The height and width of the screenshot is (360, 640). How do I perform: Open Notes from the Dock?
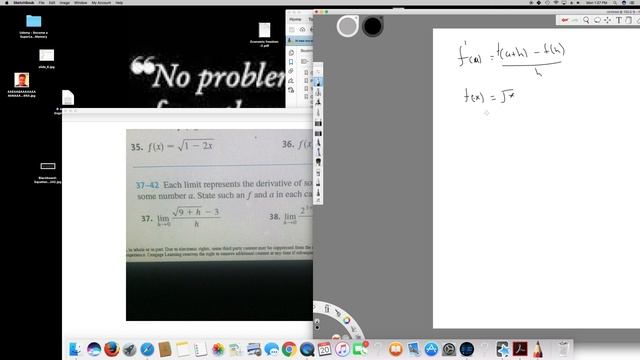[182, 349]
